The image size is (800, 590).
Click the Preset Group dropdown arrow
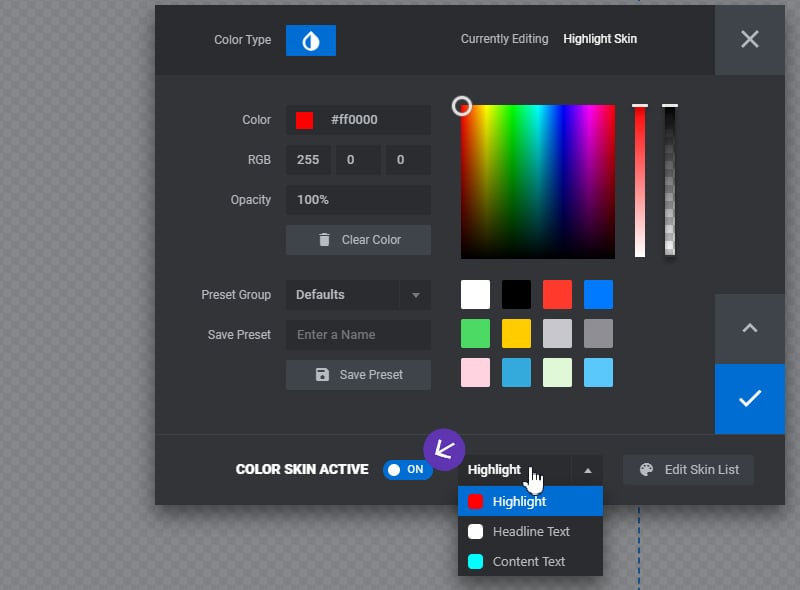[415, 295]
